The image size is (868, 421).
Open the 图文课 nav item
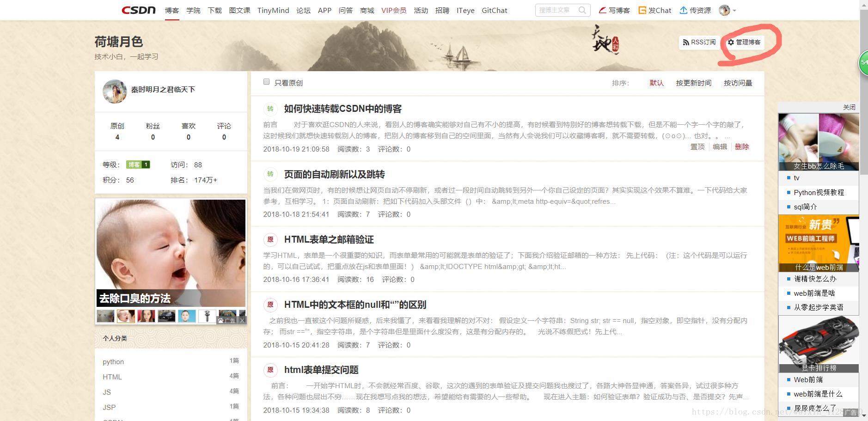tap(239, 10)
